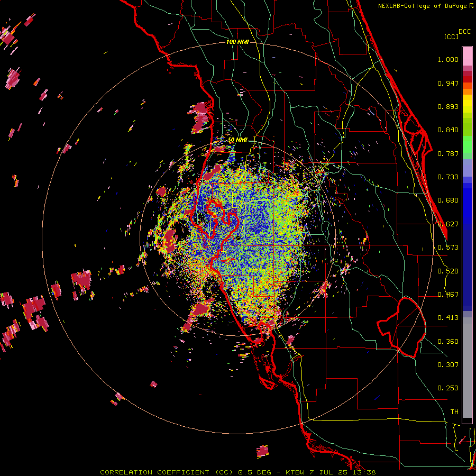The image size is (476, 476).
Task: Click the 13:38 timestamp in caption
Action: pyautogui.click(x=365, y=472)
